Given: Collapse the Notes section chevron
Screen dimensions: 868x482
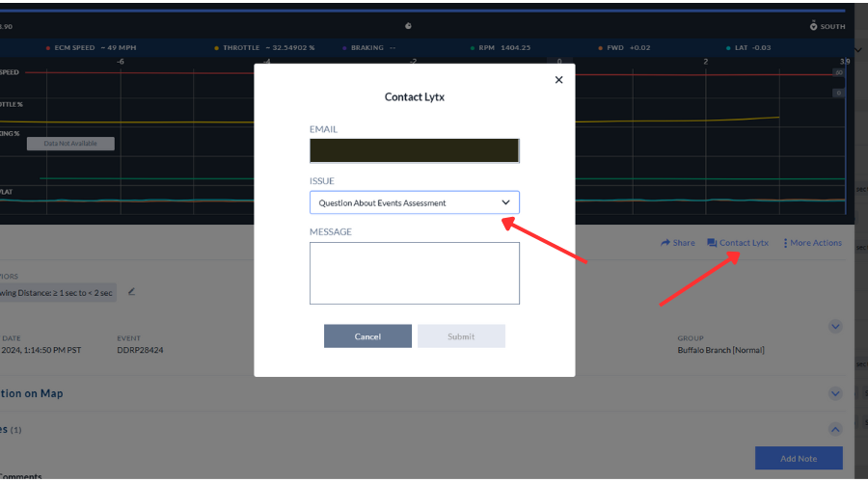Looking at the screenshot, I should [x=835, y=429].
